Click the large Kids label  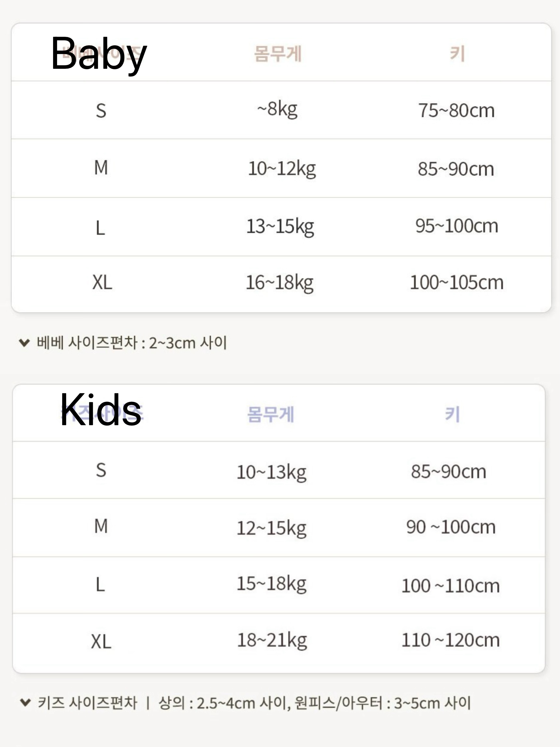[x=101, y=410]
